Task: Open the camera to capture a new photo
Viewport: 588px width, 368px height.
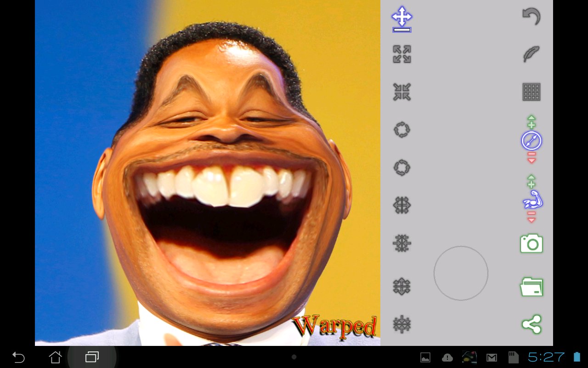Action: click(x=531, y=244)
